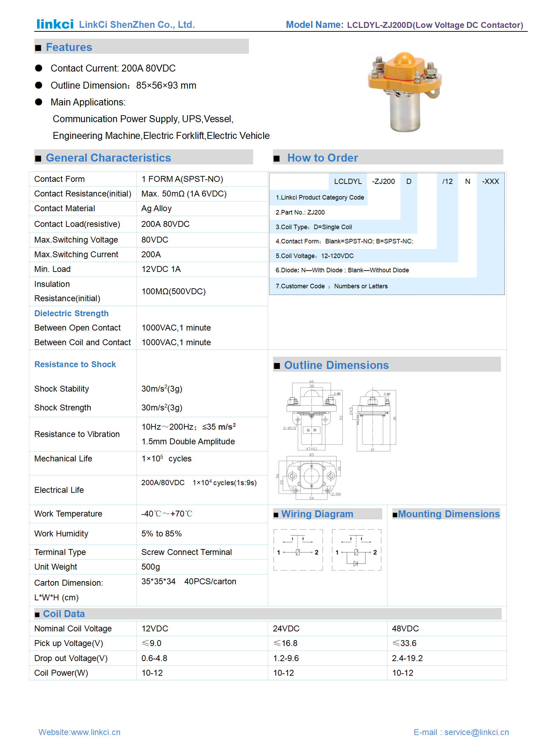Image resolution: width=554 pixels, height=756 pixels.
Task: Click the linkci logo in the header
Action: pyautogui.click(x=55, y=24)
